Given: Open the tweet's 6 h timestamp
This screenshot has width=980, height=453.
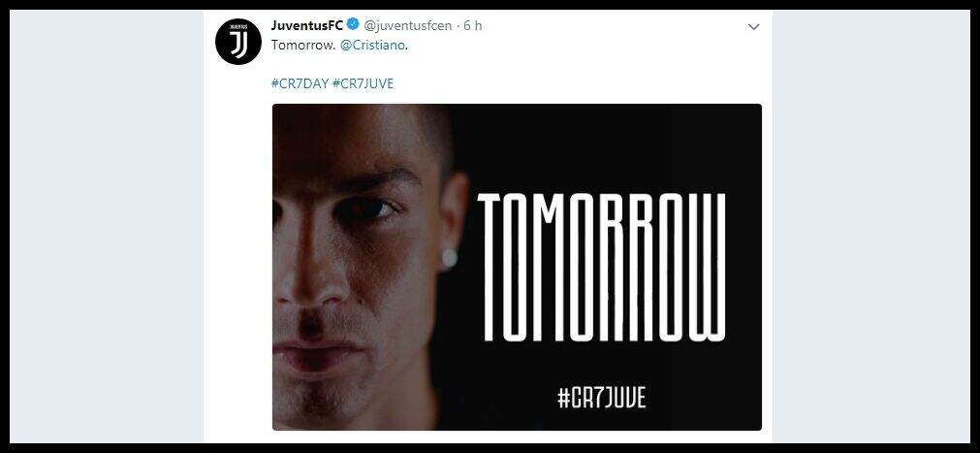Looking at the screenshot, I should tap(472, 26).
